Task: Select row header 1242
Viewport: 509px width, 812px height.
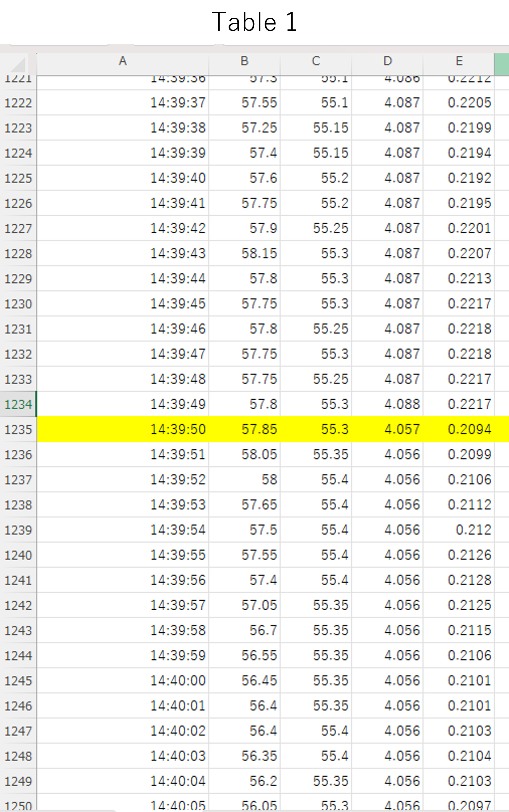Action: pyautogui.click(x=18, y=605)
